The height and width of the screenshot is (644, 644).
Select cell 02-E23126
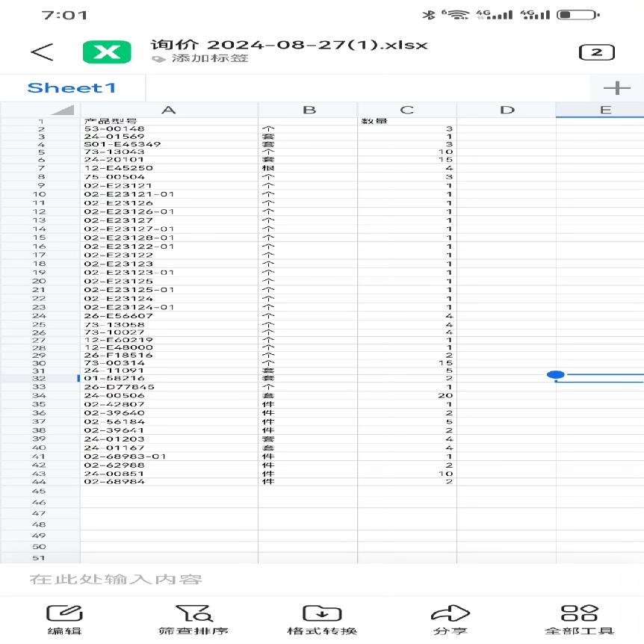(x=169, y=203)
